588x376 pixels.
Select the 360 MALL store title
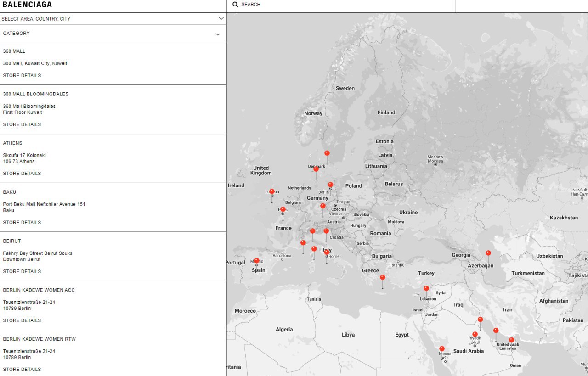(14, 51)
